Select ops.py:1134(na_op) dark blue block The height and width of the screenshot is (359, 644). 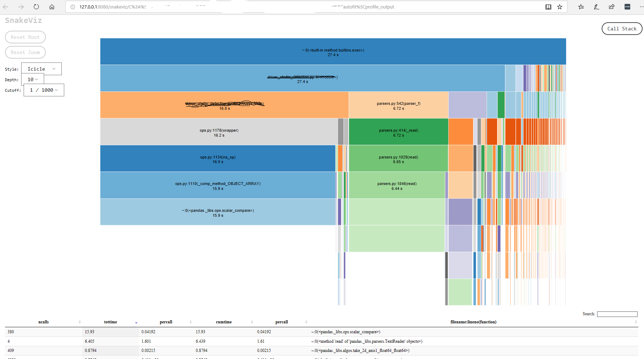click(x=218, y=158)
